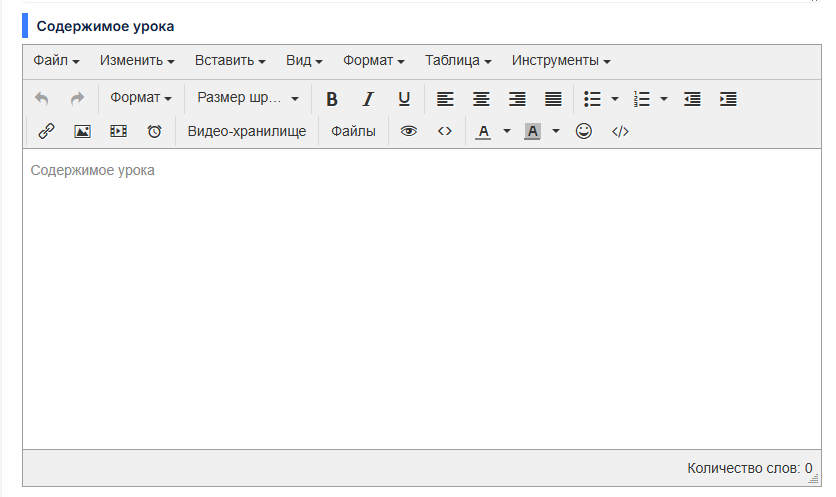Expand the Формат style dropdown in toolbar
Image resolution: width=836 pixels, height=497 pixels.
(141, 99)
